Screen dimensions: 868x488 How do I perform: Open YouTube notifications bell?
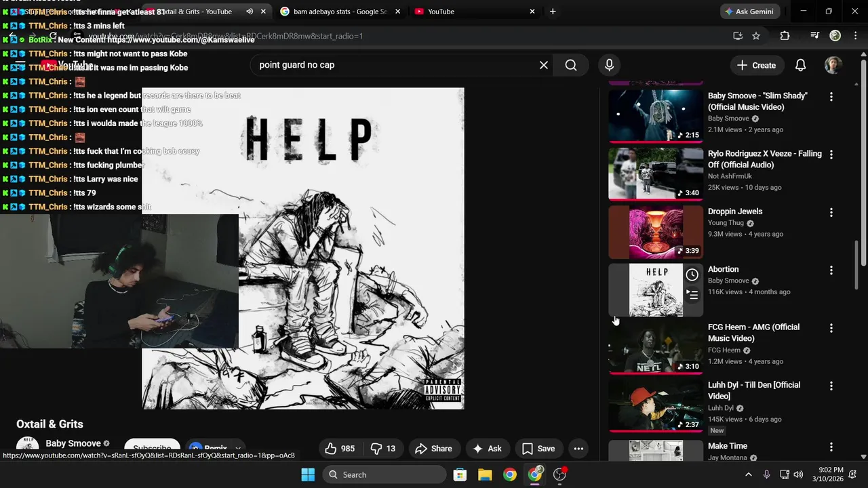800,65
